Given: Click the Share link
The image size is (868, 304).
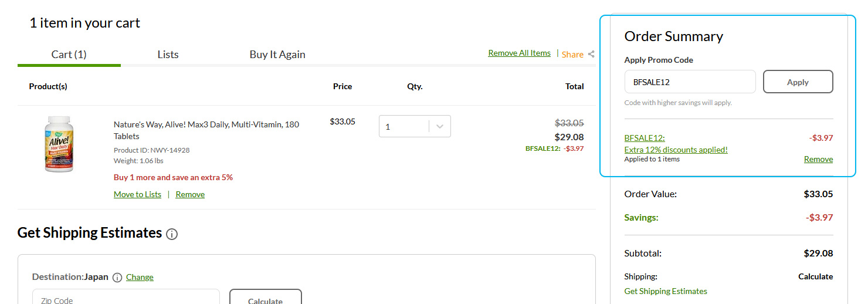Looking at the screenshot, I should (572, 54).
